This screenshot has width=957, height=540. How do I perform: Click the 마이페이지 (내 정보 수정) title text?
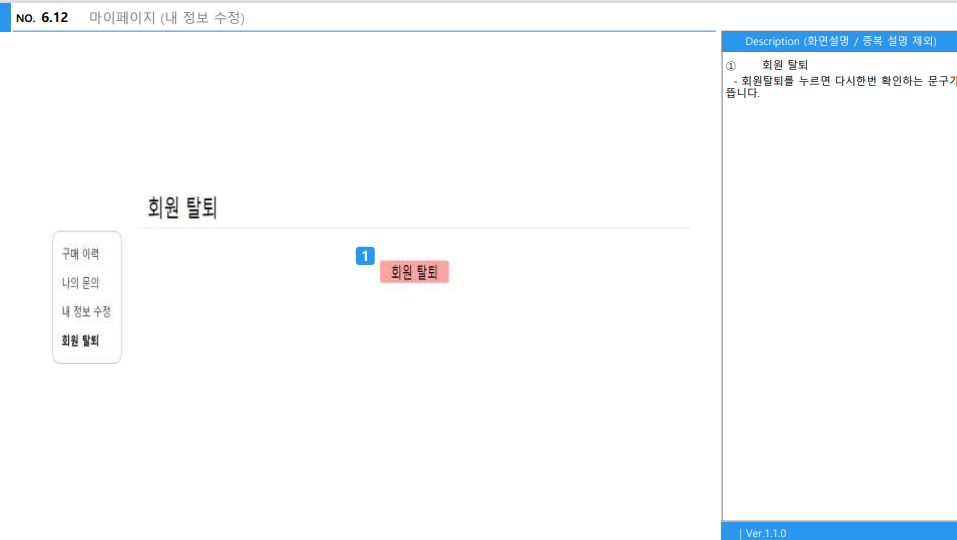(167, 18)
